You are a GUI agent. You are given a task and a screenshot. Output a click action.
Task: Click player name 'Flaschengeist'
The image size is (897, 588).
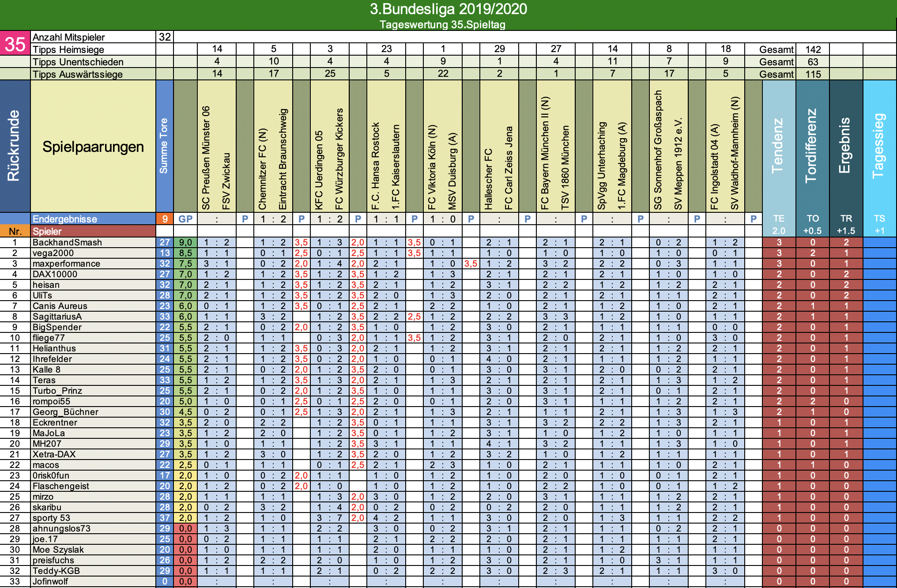point(60,486)
